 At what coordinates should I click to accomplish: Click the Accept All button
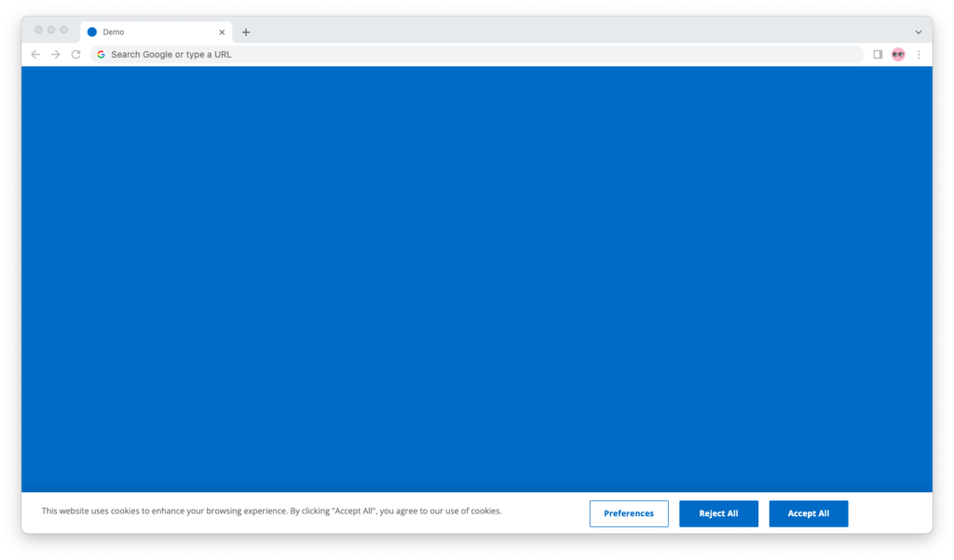point(808,513)
